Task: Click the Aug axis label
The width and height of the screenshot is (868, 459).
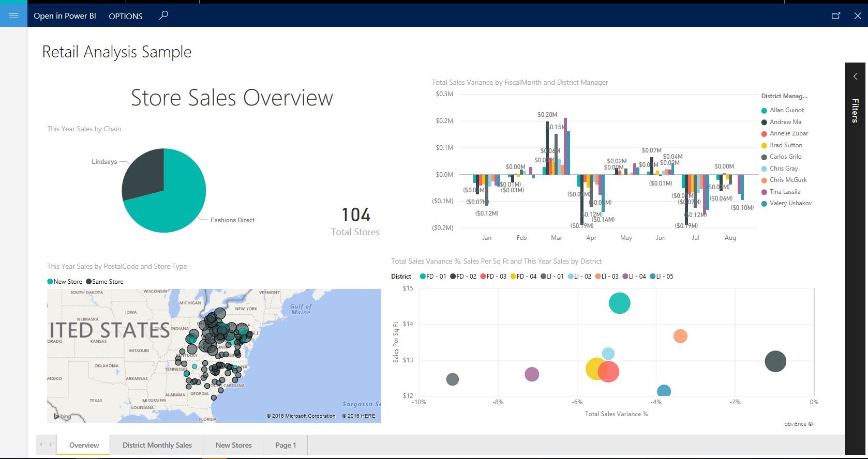Action: tap(730, 238)
